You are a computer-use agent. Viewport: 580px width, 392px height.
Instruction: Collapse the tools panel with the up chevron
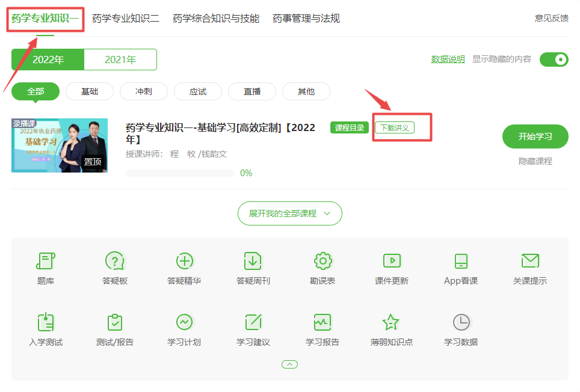coord(289,364)
